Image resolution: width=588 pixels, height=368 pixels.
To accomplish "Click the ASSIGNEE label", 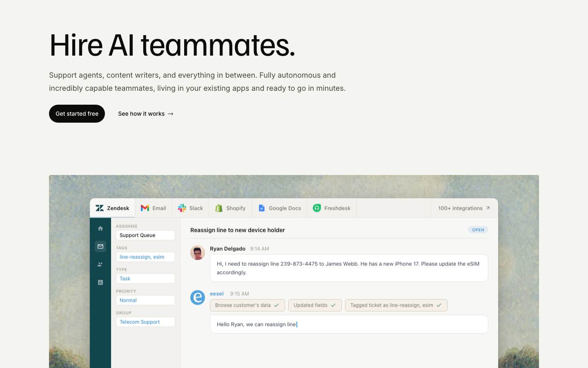I will pyautogui.click(x=127, y=226).
